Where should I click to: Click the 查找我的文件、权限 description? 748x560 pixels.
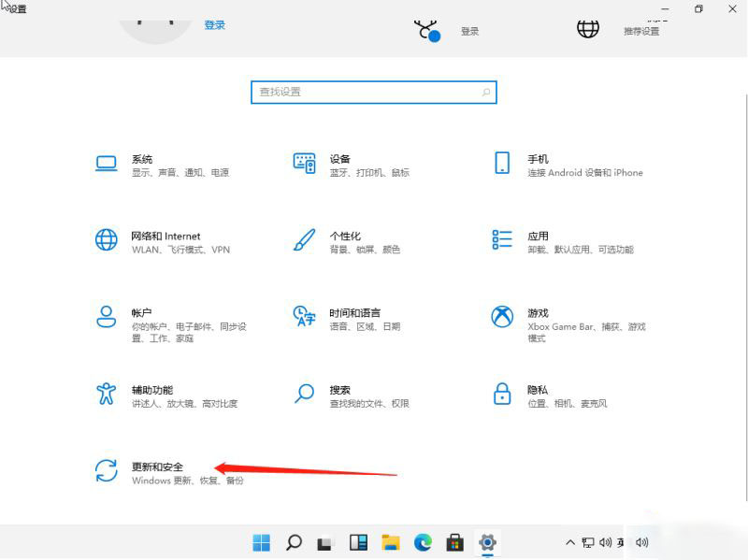[x=369, y=404]
